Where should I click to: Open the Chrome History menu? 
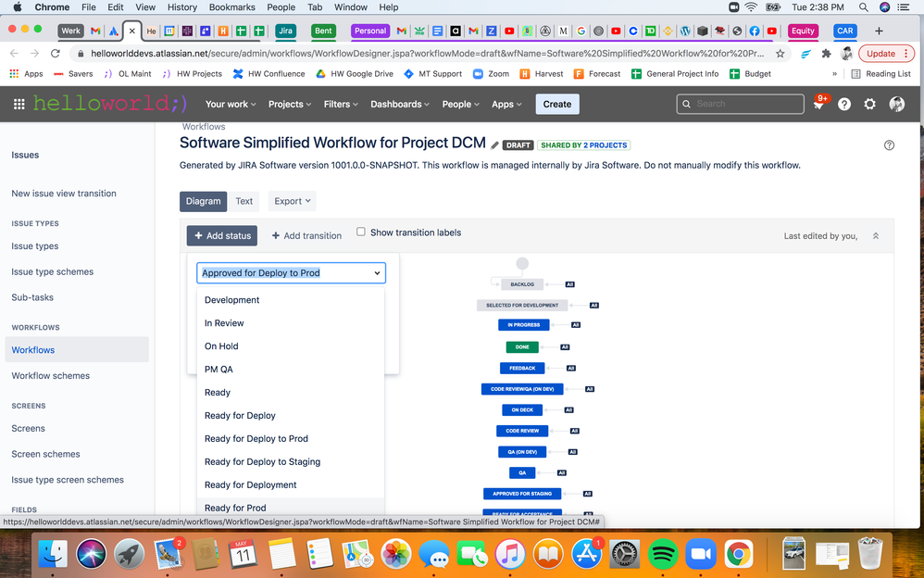click(182, 7)
